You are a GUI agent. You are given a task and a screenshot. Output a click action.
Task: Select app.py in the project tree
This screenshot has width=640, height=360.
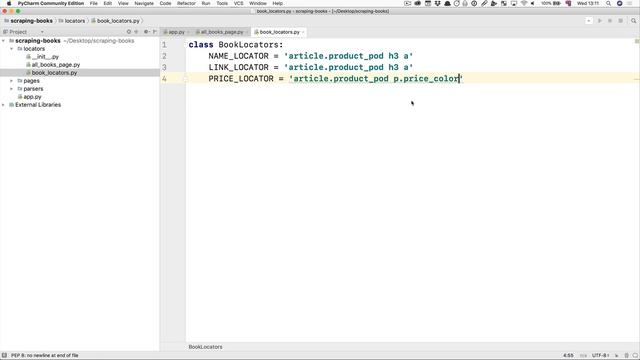coord(32,97)
